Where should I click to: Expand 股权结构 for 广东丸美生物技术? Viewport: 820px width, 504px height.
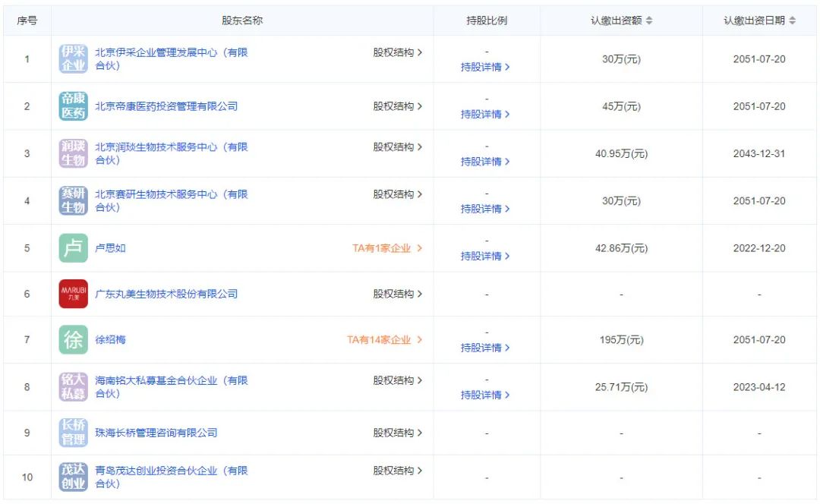click(397, 294)
